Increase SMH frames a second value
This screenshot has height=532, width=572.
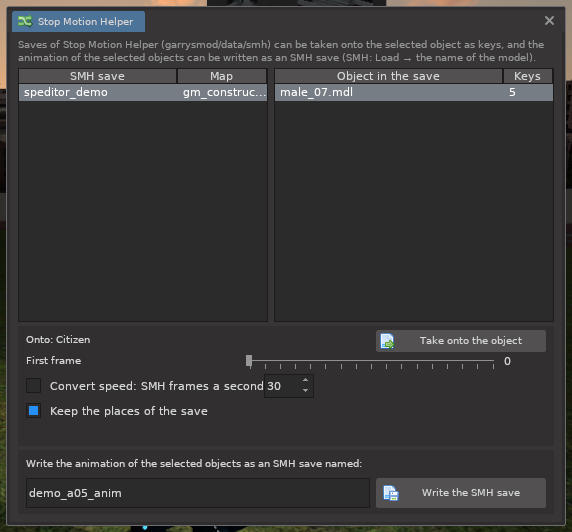point(305,380)
